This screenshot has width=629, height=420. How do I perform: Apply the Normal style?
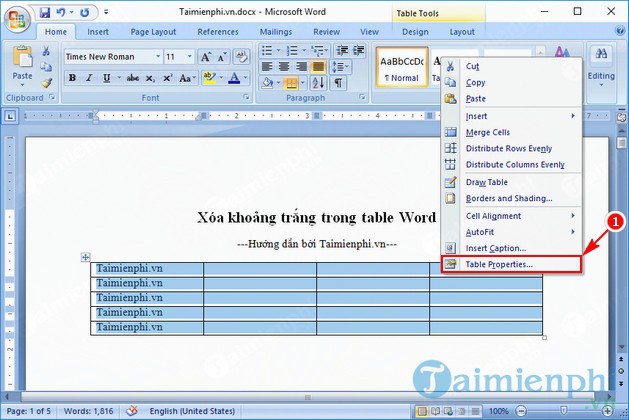402,67
